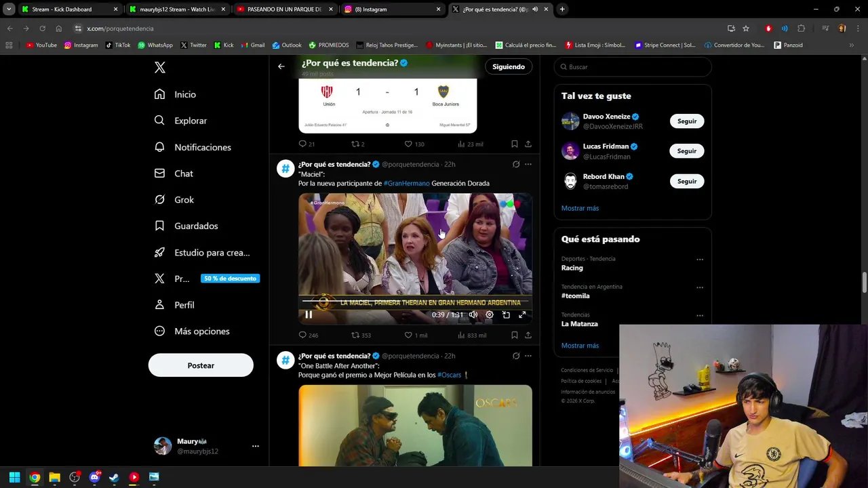The image size is (868, 488).
Task: Like the Unión vs Boca post (130)
Action: [414, 144]
